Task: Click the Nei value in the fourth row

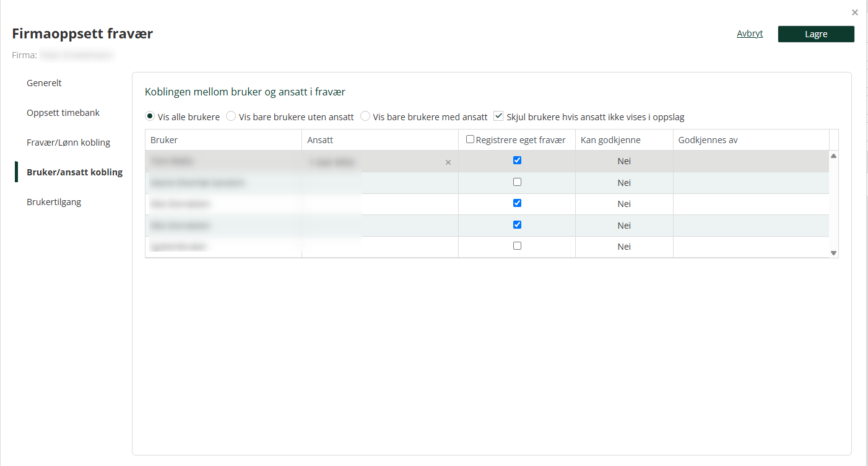Action: pyautogui.click(x=624, y=226)
